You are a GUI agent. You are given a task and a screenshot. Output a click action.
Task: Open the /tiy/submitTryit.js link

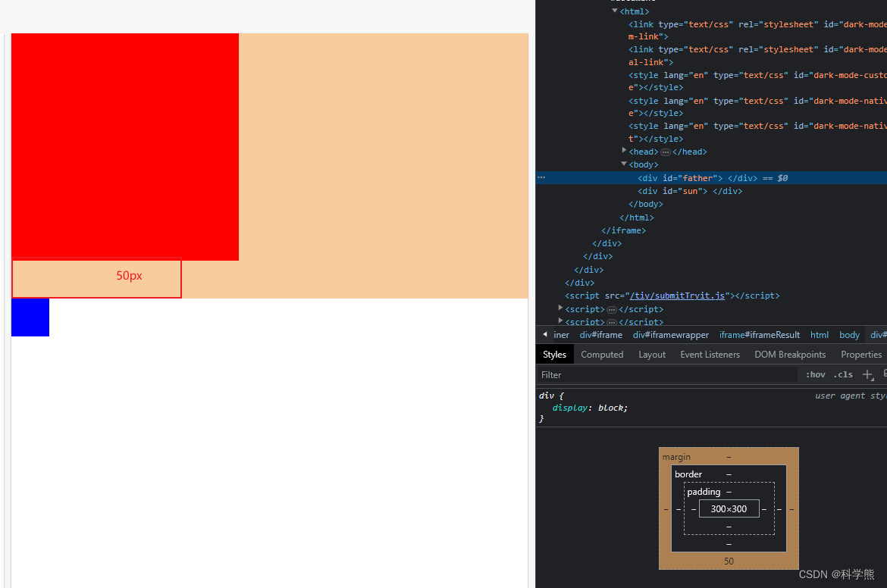677,296
